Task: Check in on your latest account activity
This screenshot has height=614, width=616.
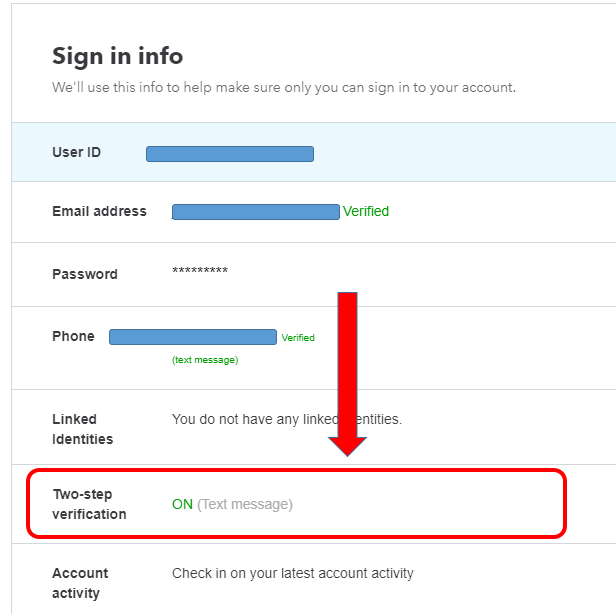Action: pos(293,573)
